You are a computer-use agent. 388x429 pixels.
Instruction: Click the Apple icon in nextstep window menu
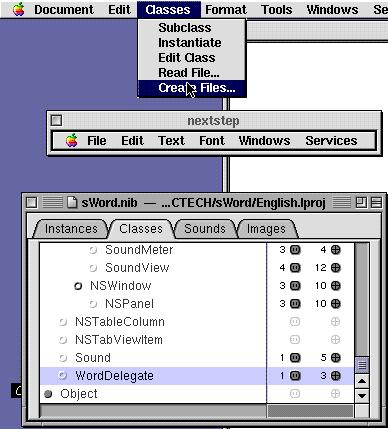(72, 141)
